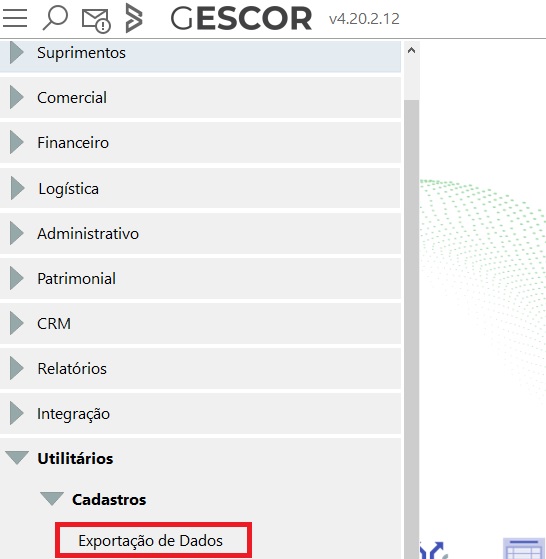Click the blue branching arrows icon
The width and height of the screenshot is (546, 559).
433,550
